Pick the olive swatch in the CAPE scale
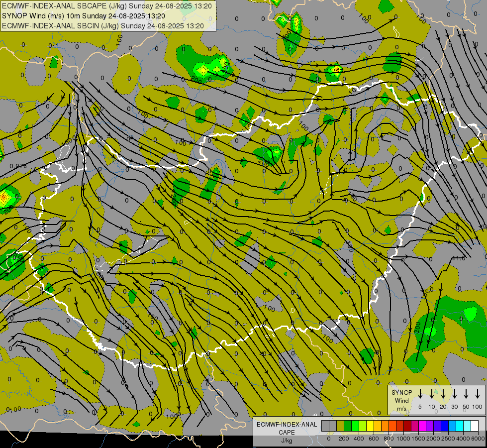487x448 pixels. 340,426
